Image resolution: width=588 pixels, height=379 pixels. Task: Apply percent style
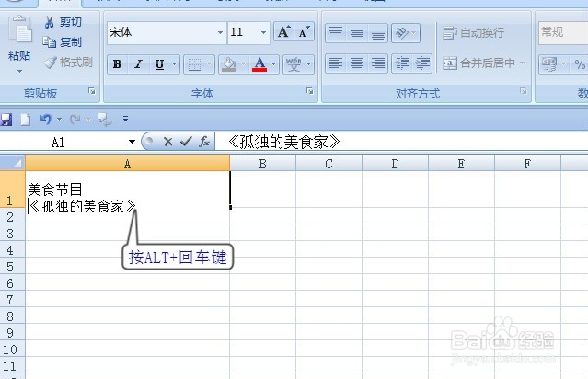pyautogui.click(x=580, y=64)
